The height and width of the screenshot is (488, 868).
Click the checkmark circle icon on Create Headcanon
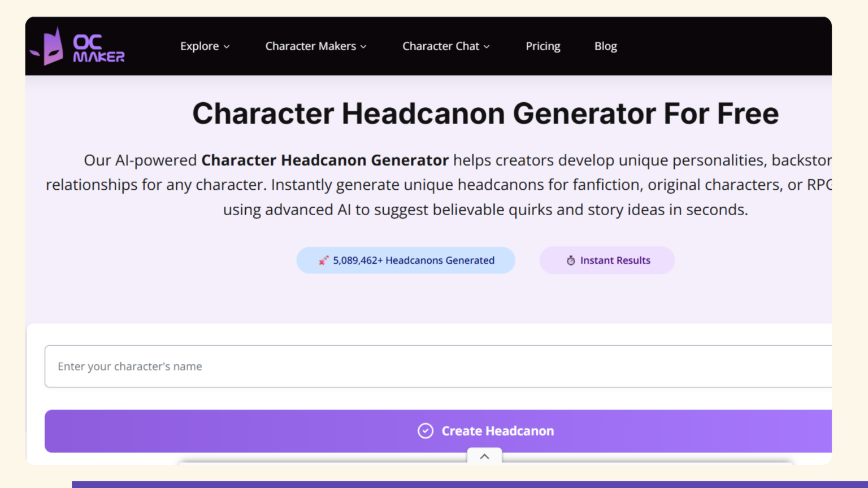pos(425,431)
